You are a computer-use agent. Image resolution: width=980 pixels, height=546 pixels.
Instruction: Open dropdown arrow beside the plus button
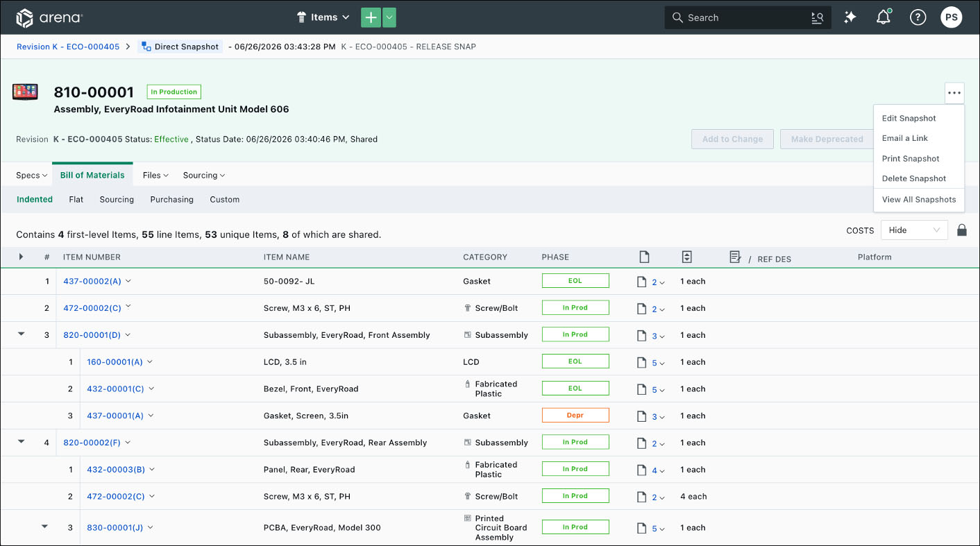tap(389, 17)
